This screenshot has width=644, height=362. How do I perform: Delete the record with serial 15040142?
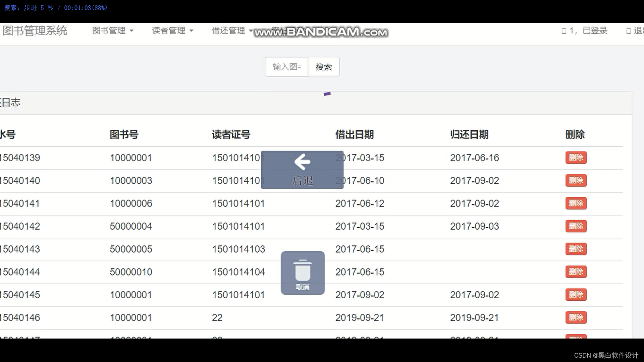576,226
